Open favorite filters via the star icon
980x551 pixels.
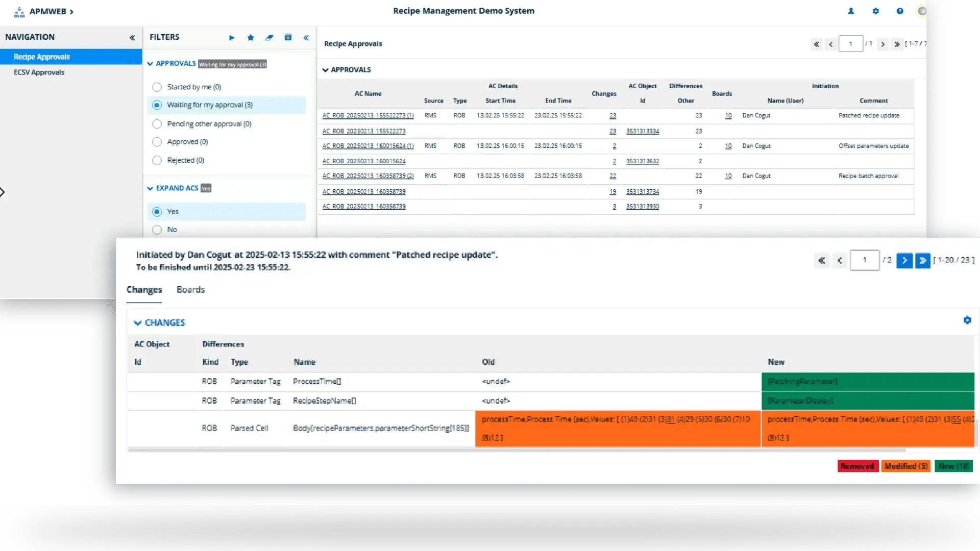coord(251,37)
